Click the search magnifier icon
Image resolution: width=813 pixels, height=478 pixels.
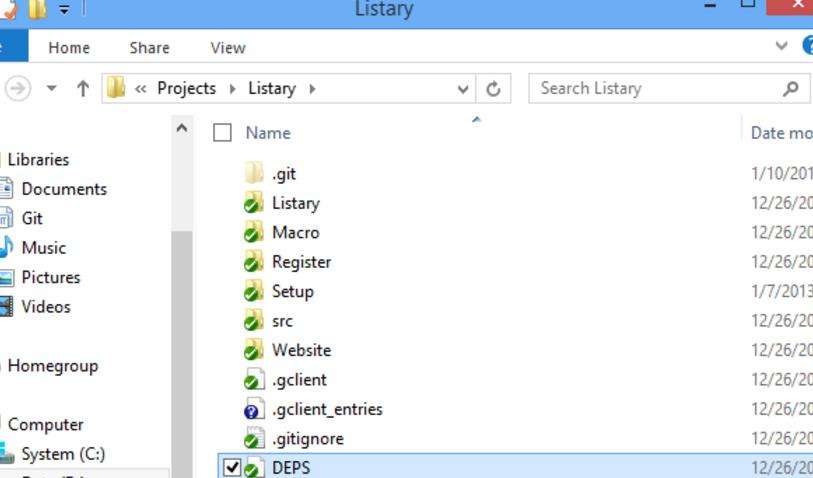(791, 89)
